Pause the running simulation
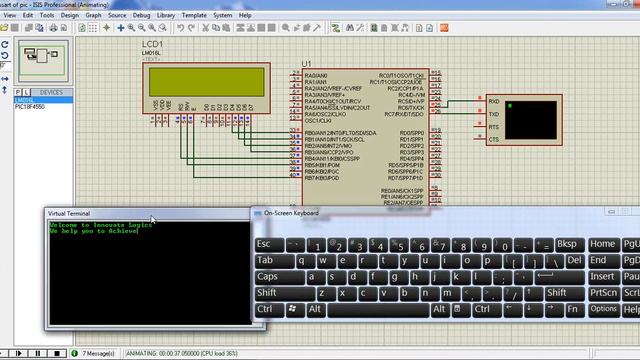This screenshot has width=640, height=360. (38, 353)
